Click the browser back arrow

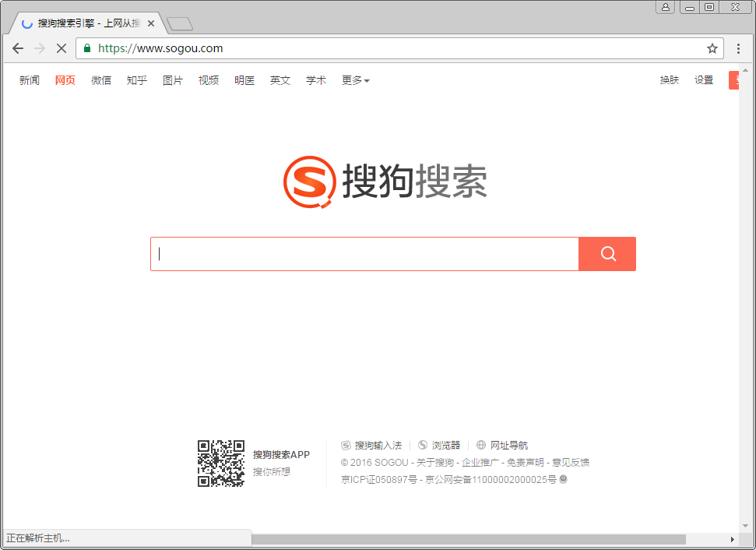(18, 48)
